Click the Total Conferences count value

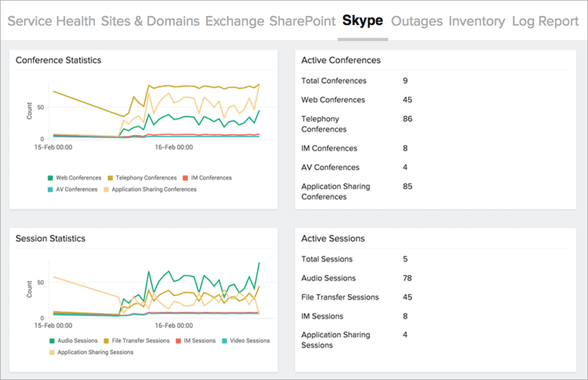(x=405, y=80)
